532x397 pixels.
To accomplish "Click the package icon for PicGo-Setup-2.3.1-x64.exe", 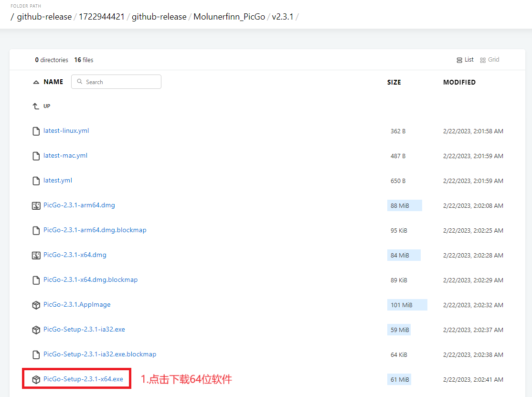I will [36, 380].
